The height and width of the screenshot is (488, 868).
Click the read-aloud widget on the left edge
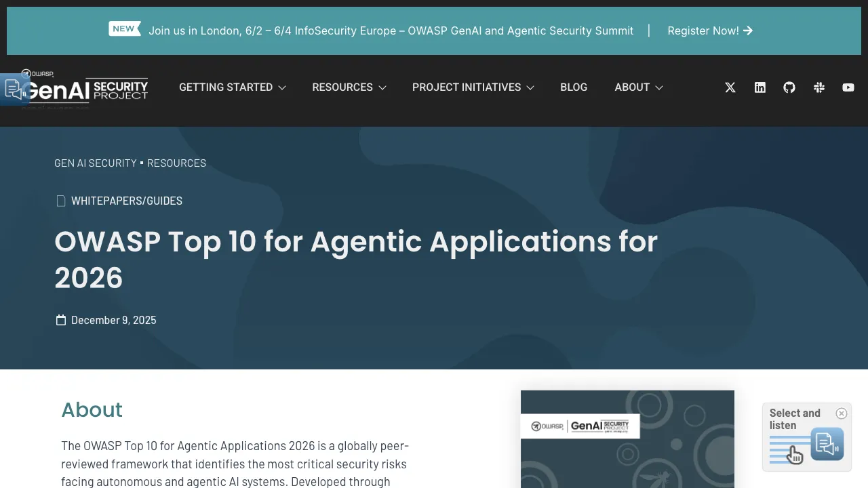(14, 89)
